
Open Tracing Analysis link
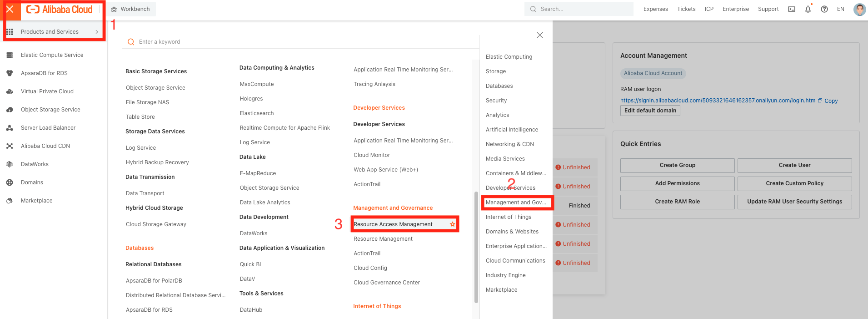[374, 84]
